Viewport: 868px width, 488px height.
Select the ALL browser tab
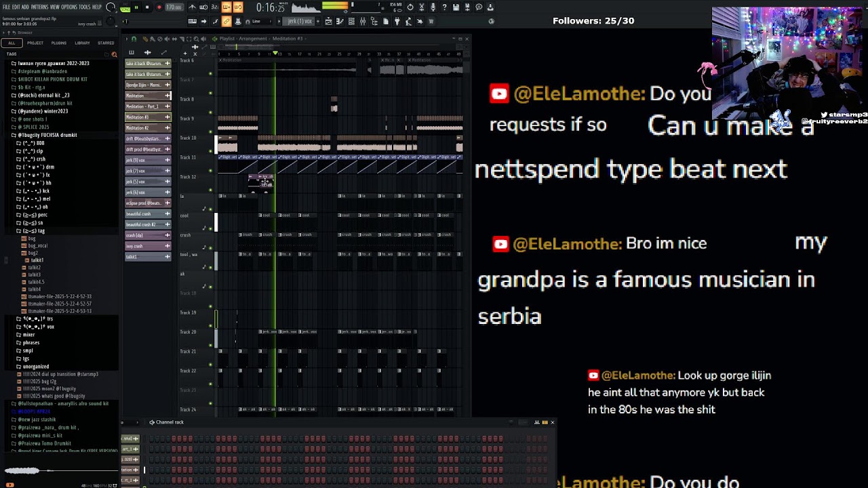[12, 43]
